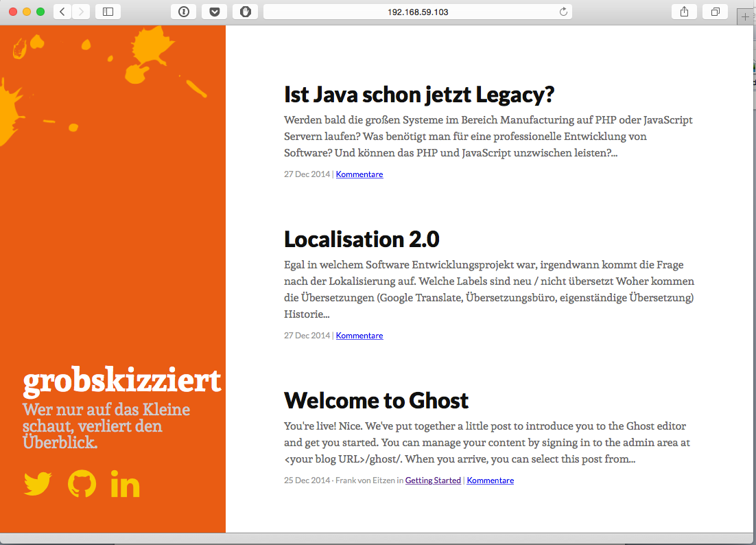
Task: Open Kommentare for the Java post
Action: (359, 174)
